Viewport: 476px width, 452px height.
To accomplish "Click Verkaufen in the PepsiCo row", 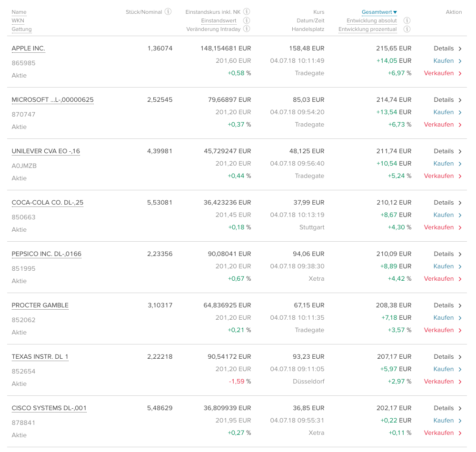I will click(443, 278).
